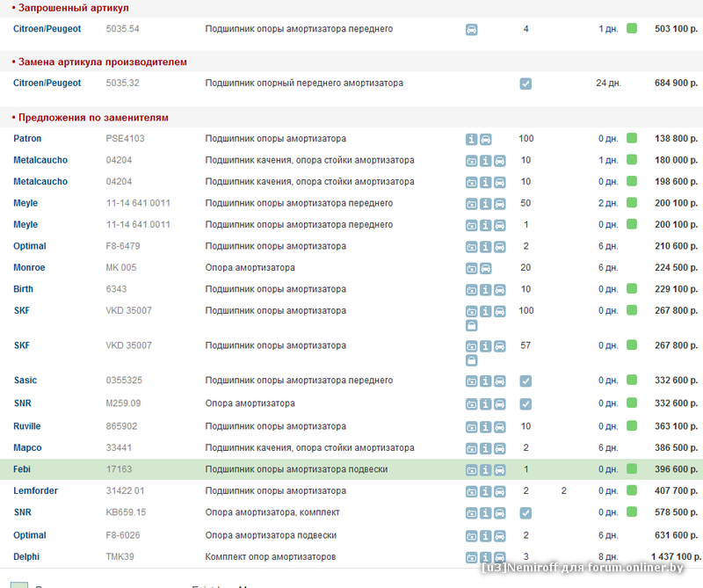Click article number M259.09 in SNR row
This screenshot has height=588, width=703.
(x=123, y=403)
